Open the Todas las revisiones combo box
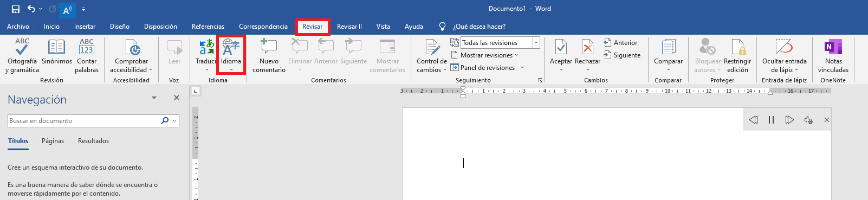This screenshot has width=868, height=200. 501,43
